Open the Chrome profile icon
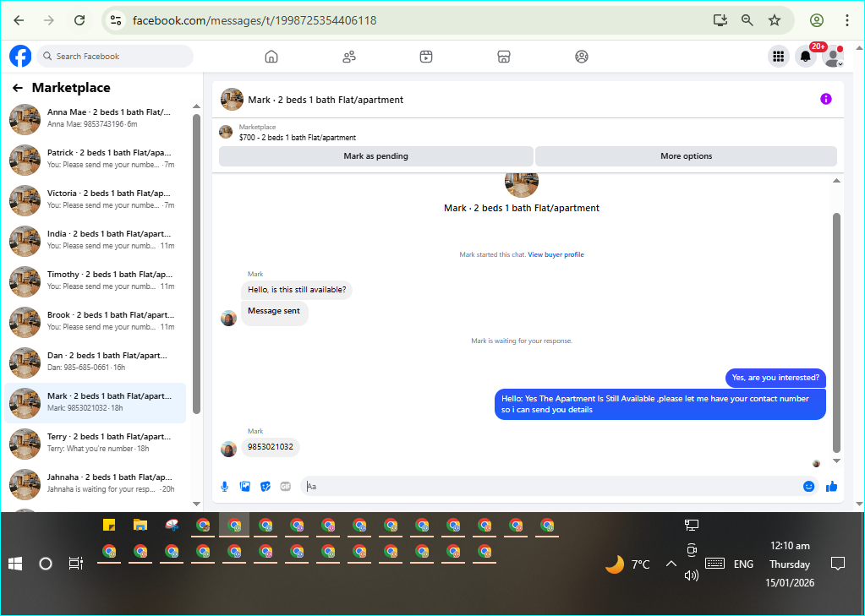 (817, 20)
